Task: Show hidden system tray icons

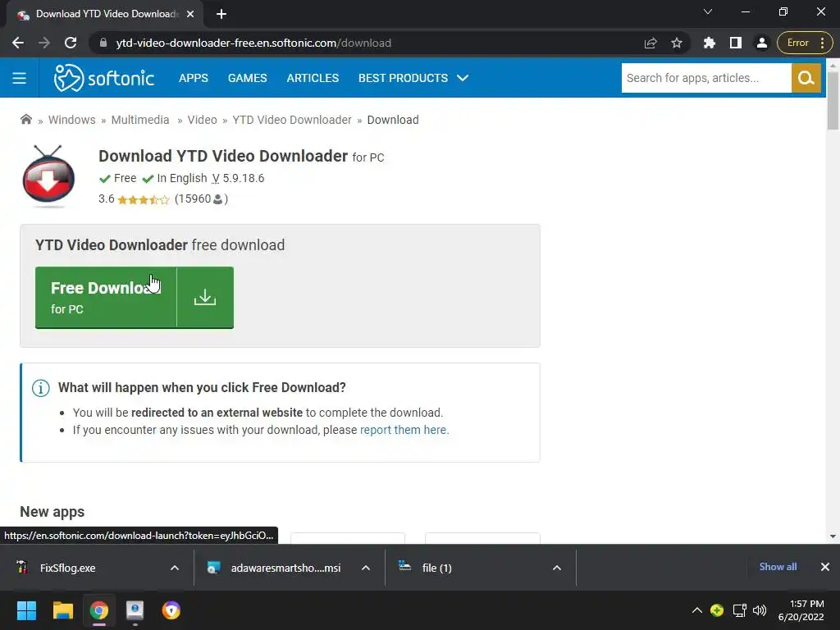Action: 697,610
